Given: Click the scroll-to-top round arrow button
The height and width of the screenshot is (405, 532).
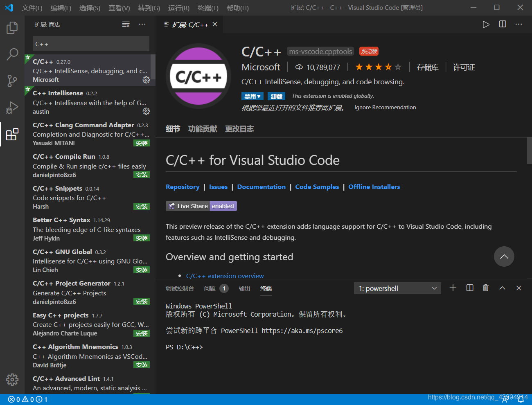Looking at the screenshot, I should coord(504,256).
